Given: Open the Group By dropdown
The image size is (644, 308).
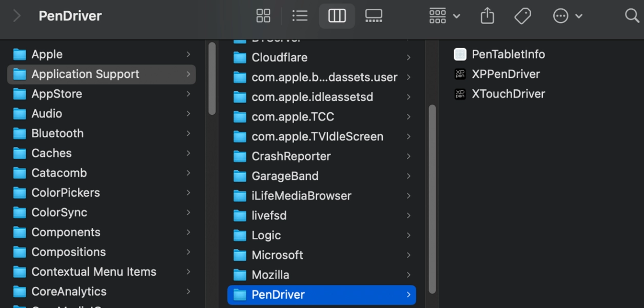Looking at the screenshot, I should pos(444,16).
